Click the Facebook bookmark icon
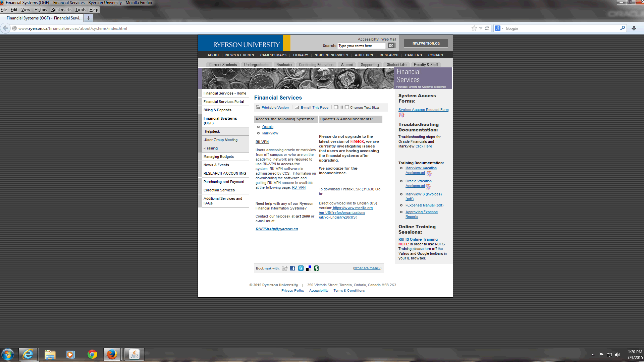 click(x=292, y=268)
